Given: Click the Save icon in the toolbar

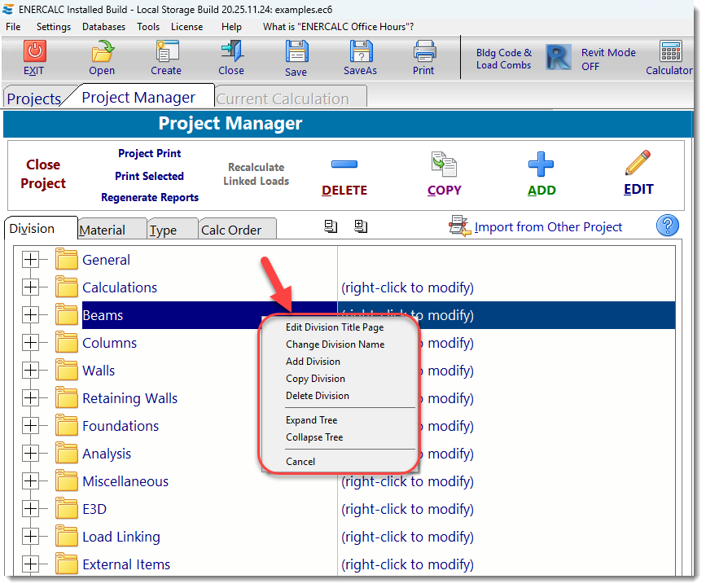Looking at the screenshot, I should [x=296, y=57].
